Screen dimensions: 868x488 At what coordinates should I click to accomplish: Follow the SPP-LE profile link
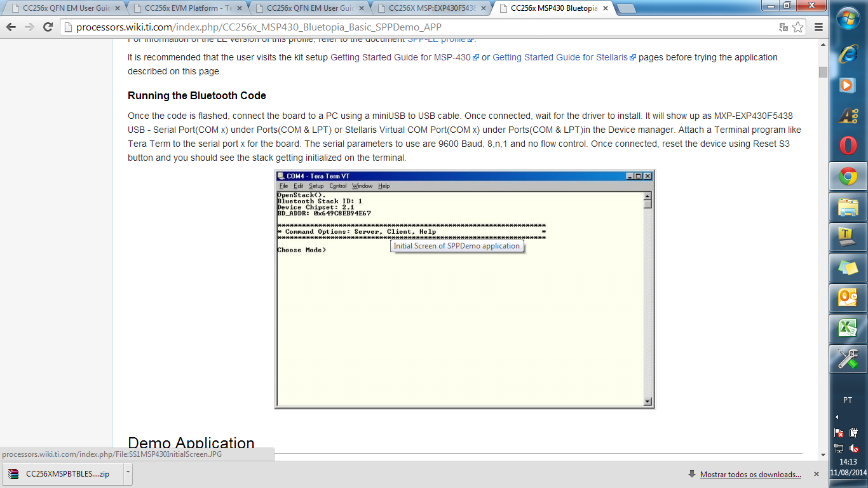point(437,41)
